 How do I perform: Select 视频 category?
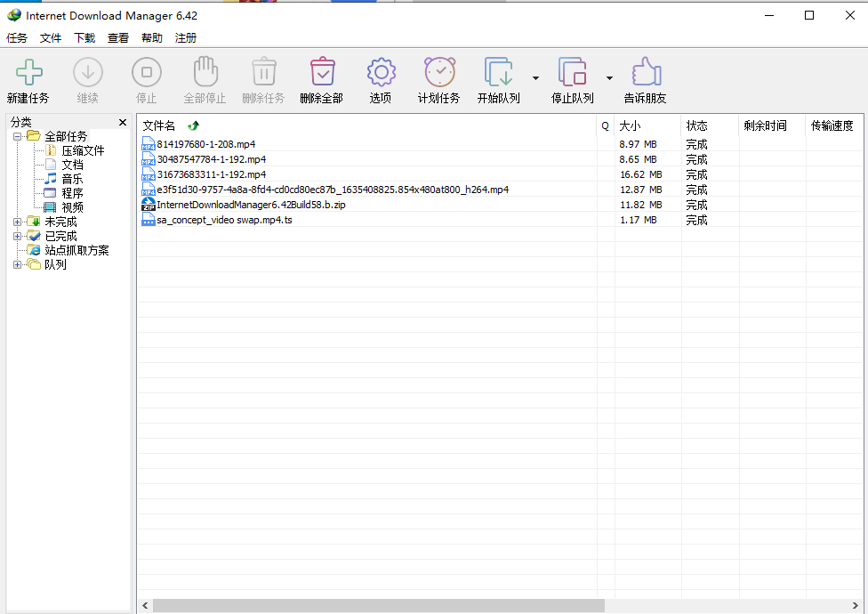[x=72, y=207]
